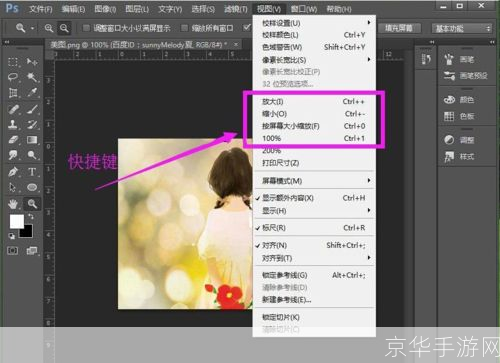
Task: Select the Pen tool
Action: (13, 172)
